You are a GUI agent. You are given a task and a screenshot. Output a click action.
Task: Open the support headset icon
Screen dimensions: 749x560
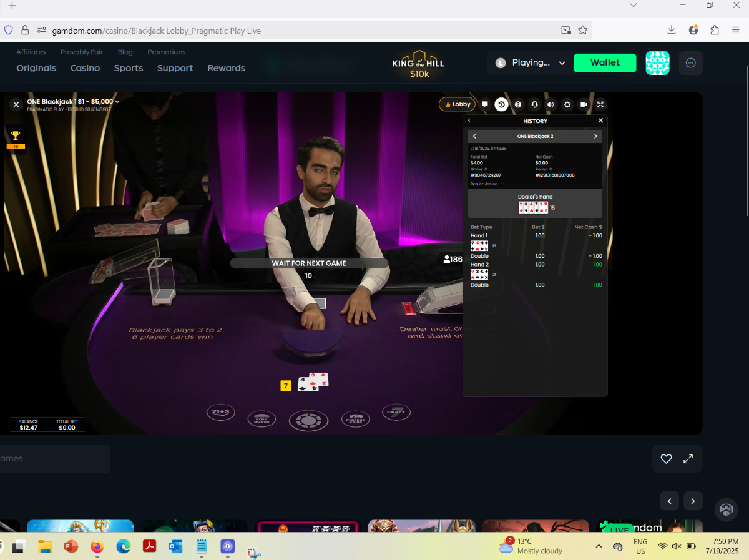click(x=534, y=104)
